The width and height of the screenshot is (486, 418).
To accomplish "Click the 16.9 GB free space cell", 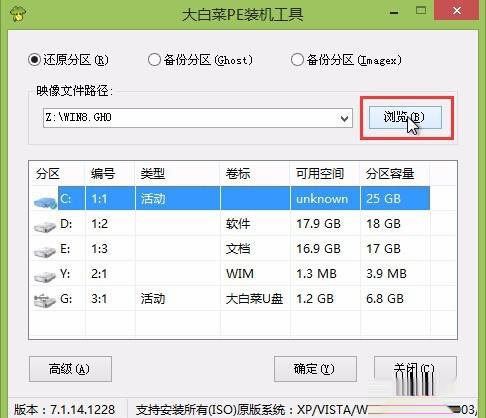I will tap(325, 249).
